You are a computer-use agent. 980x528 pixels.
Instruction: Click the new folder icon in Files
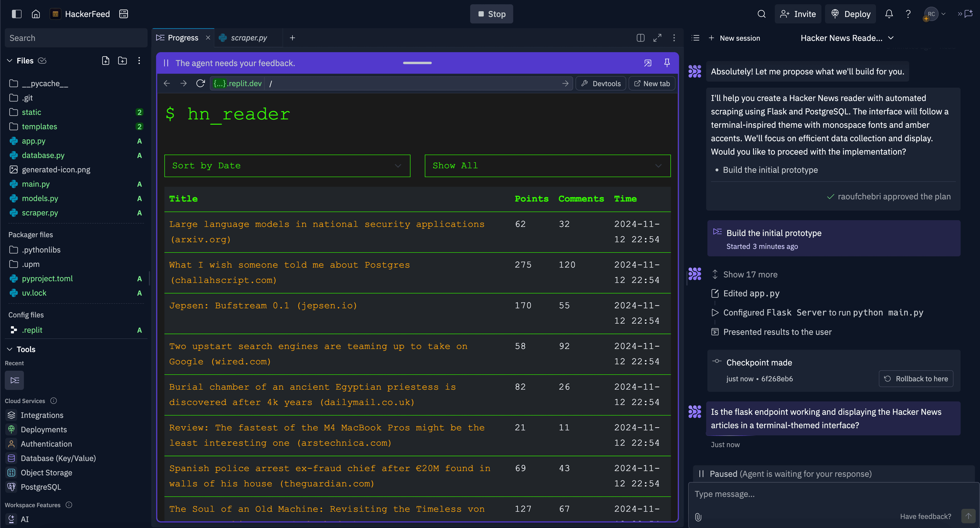[x=122, y=61]
